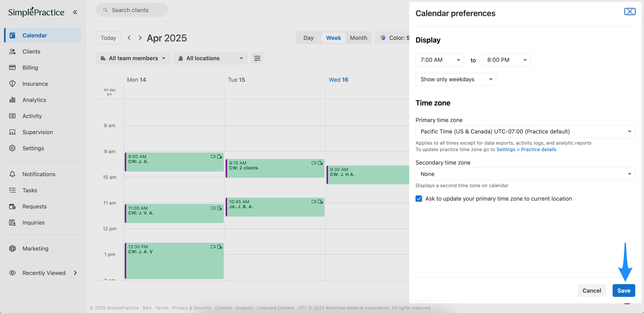Image resolution: width=644 pixels, height=313 pixels.
Task: Click Cancel in Calendar preferences
Action: (592, 291)
